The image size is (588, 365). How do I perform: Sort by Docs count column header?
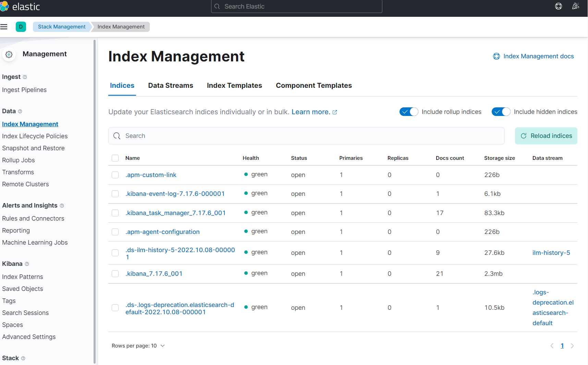coord(450,158)
